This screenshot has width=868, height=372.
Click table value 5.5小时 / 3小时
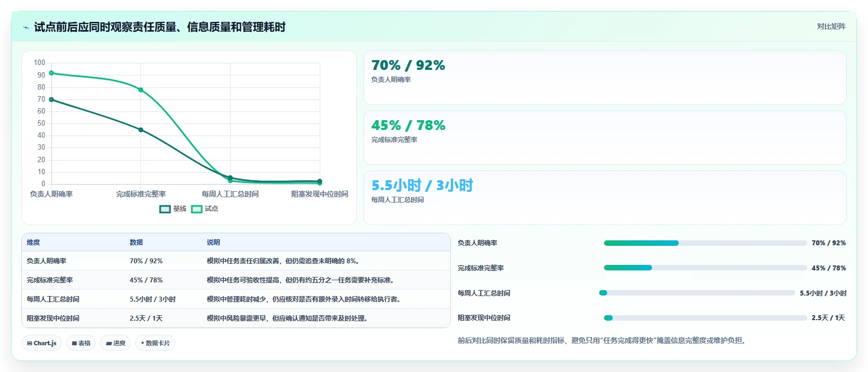click(x=153, y=299)
